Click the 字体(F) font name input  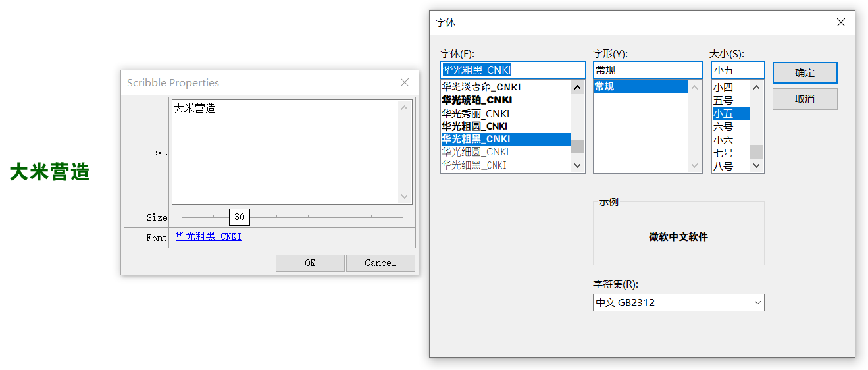point(513,70)
